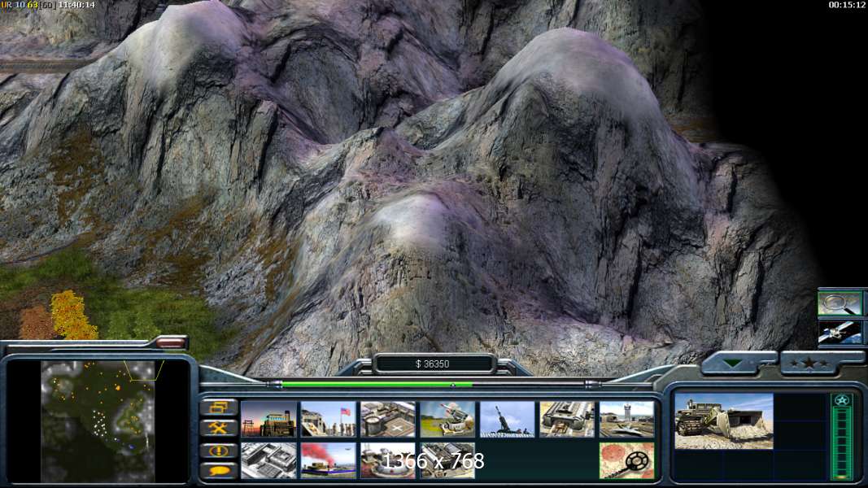Viewport: 868px width, 488px height.
Task: Select the Particle Cannon build icon
Action: click(x=388, y=460)
